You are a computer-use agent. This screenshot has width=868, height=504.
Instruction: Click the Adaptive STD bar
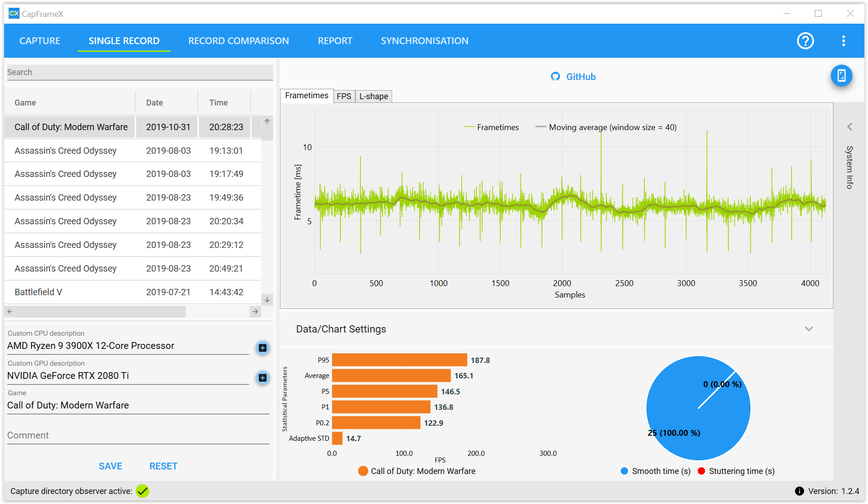pos(337,438)
